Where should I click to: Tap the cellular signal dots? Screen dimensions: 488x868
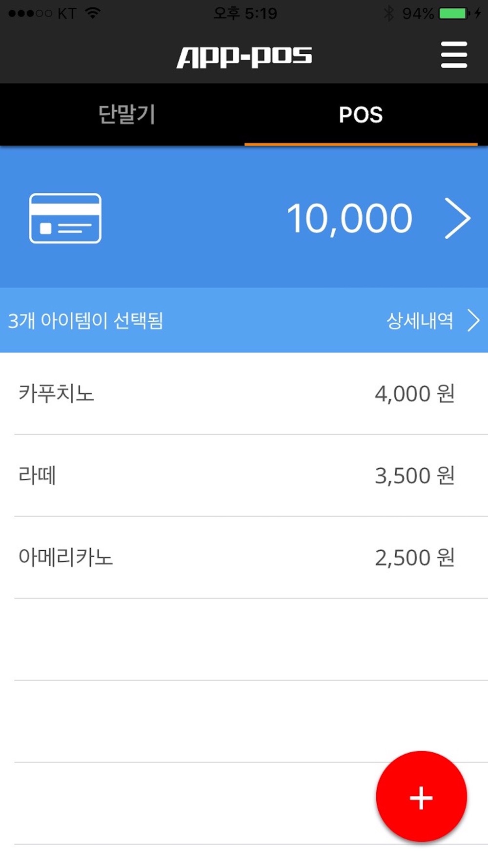30,13
